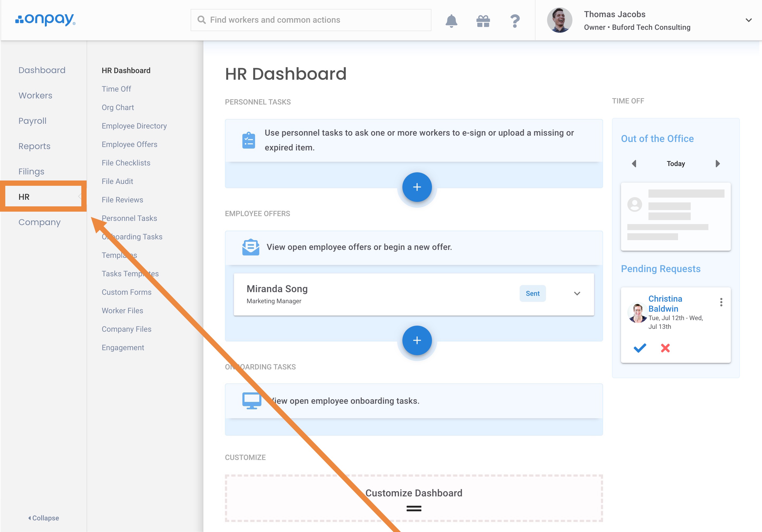The image size is (762, 532).
Task: Open Payroll in the main navigation
Action: pos(32,121)
